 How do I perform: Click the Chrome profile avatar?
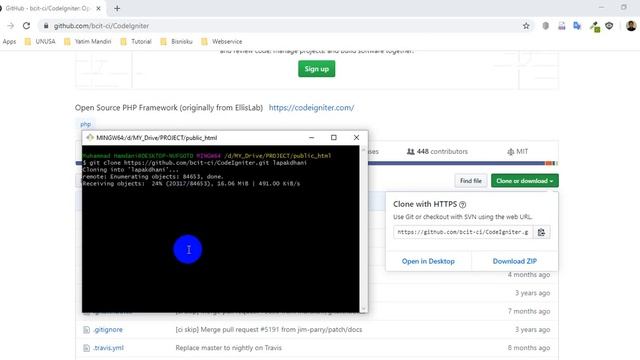pyautogui.click(x=631, y=26)
